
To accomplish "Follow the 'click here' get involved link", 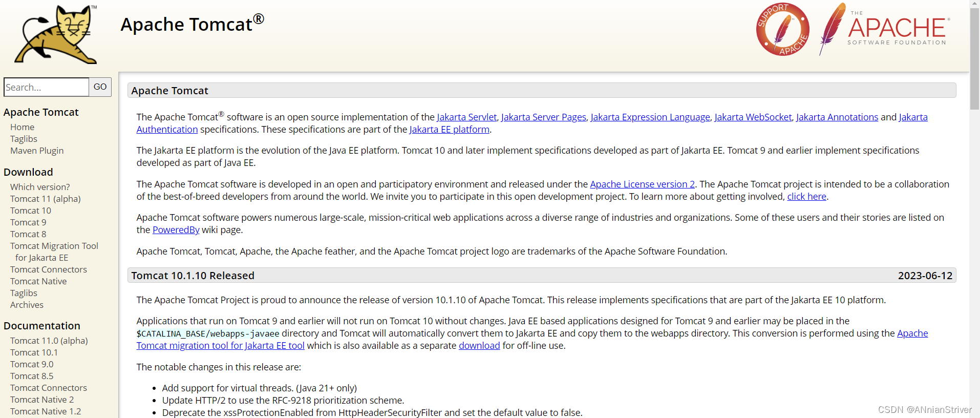I will click(x=806, y=197).
